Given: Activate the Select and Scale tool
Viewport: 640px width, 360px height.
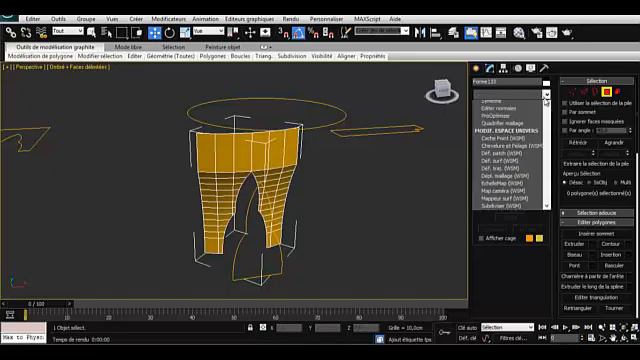Looking at the screenshot, I should point(185,33).
